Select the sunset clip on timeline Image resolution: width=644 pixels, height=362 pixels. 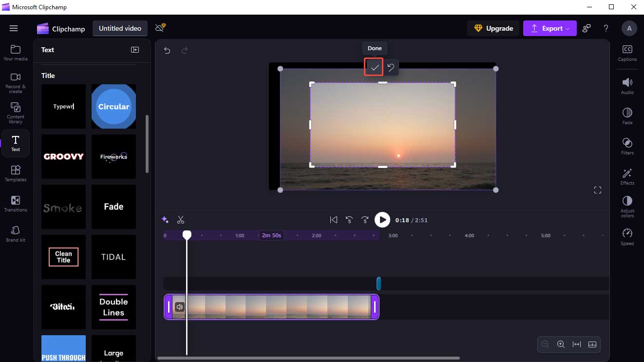pyautogui.click(x=271, y=307)
